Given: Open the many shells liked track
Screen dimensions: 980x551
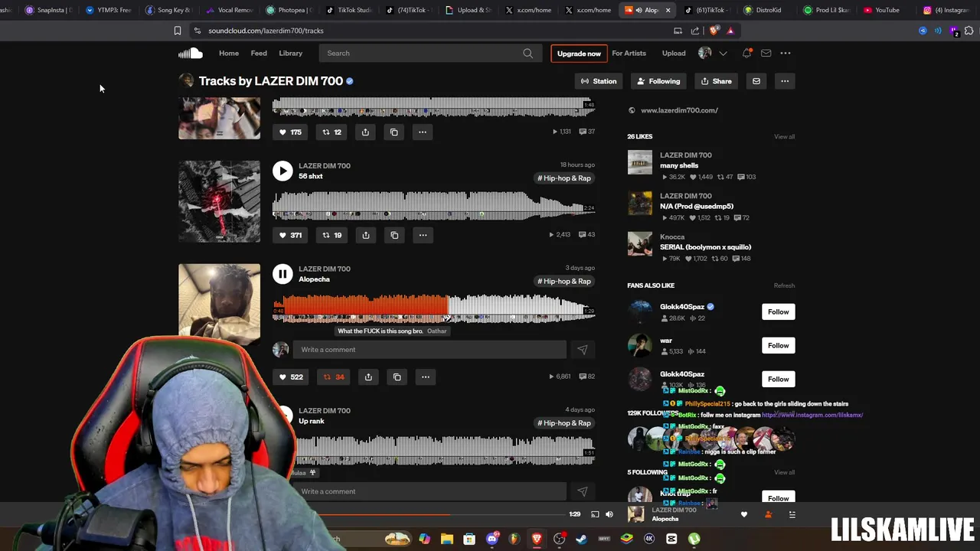Looking at the screenshot, I should (x=679, y=165).
